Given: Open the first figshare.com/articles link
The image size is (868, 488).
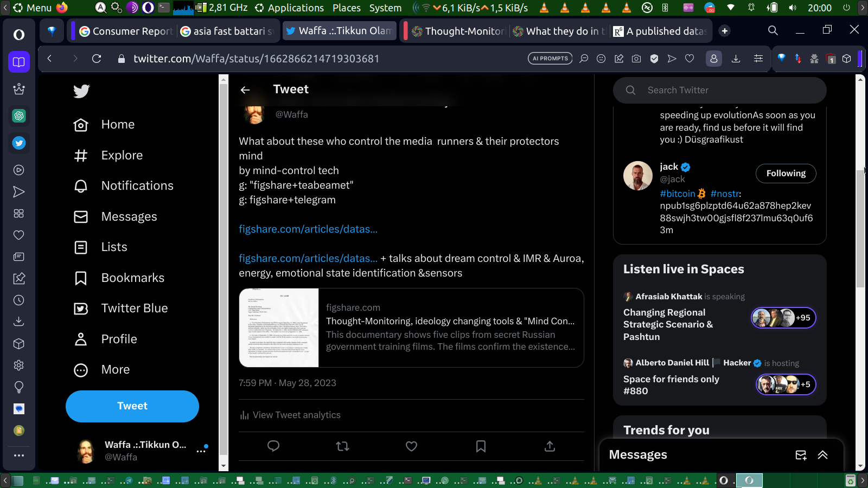Looking at the screenshot, I should coord(308,229).
